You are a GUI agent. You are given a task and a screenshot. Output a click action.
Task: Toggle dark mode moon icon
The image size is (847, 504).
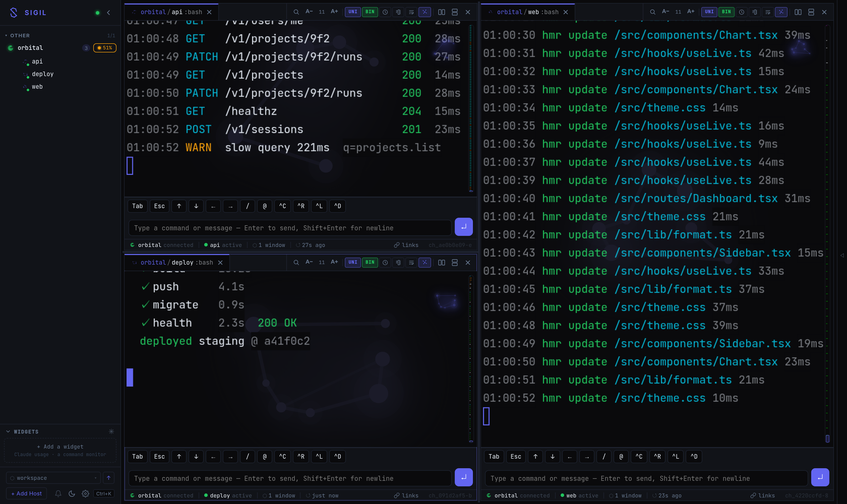(x=72, y=494)
